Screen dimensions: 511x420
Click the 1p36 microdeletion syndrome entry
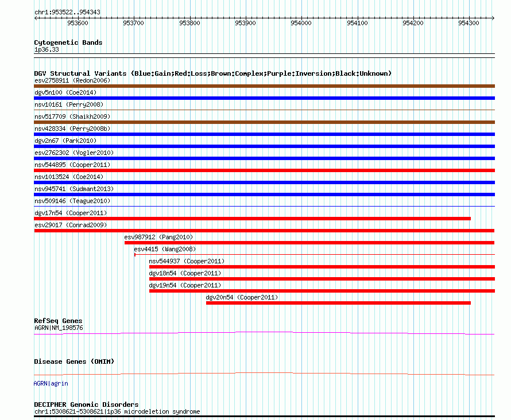tap(117, 411)
